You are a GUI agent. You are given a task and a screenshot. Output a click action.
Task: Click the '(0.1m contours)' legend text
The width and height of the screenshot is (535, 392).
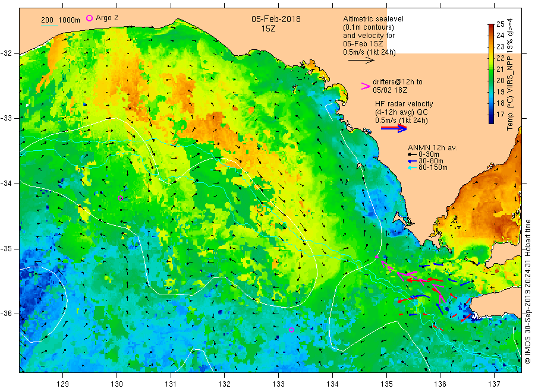point(369,27)
